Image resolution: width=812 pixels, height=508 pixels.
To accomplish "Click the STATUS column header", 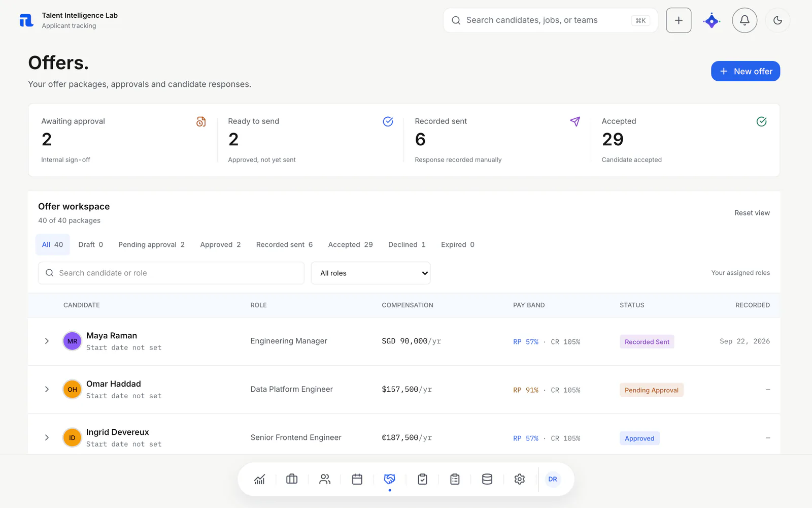I will click(x=632, y=305).
